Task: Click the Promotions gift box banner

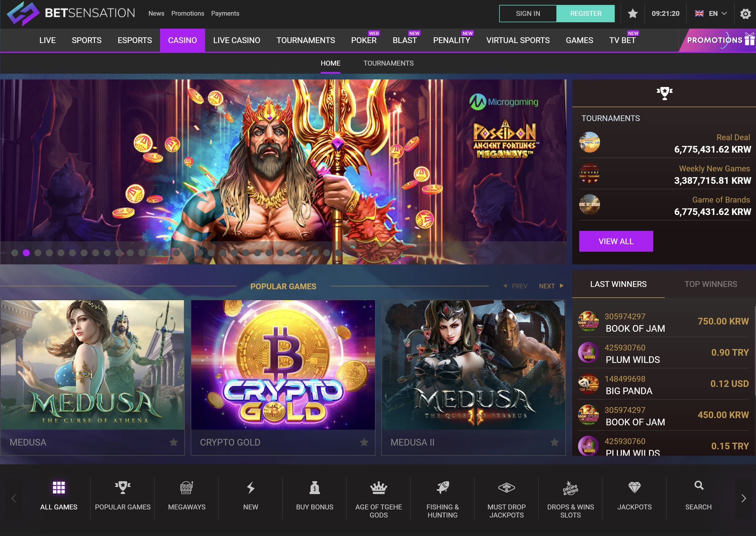Action: (717, 40)
